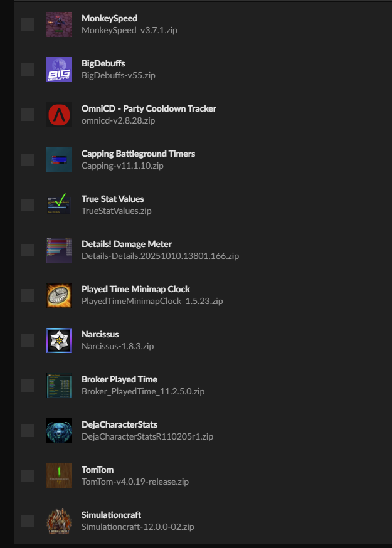Click the OmniCD red logo icon
The width and height of the screenshot is (392, 548).
[x=59, y=115]
